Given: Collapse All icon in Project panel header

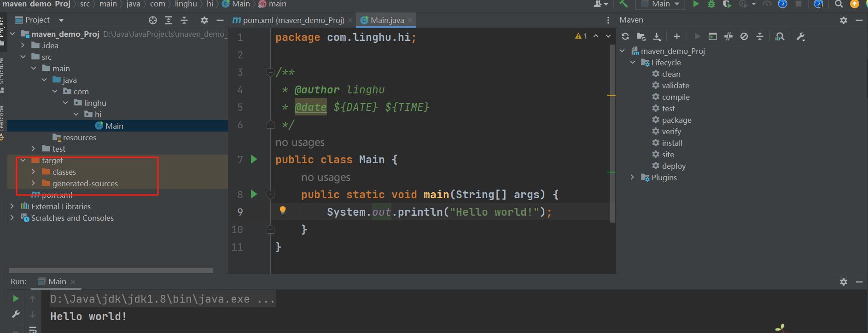Looking at the screenshot, I should [x=184, y=20].
